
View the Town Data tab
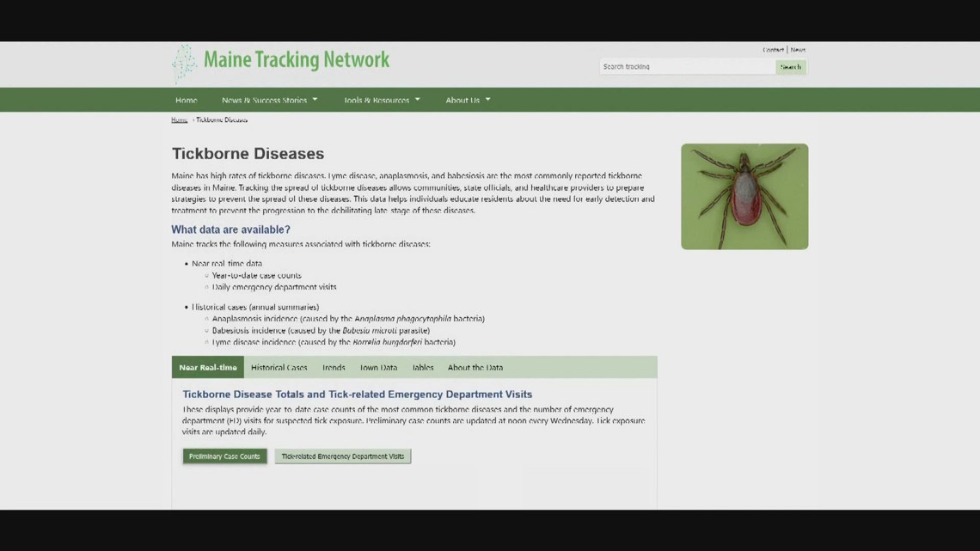377,367
